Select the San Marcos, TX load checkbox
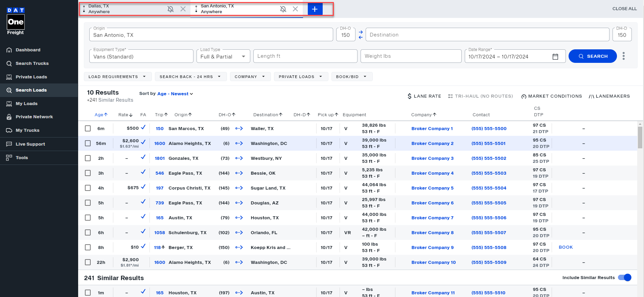 click(88, 128)
